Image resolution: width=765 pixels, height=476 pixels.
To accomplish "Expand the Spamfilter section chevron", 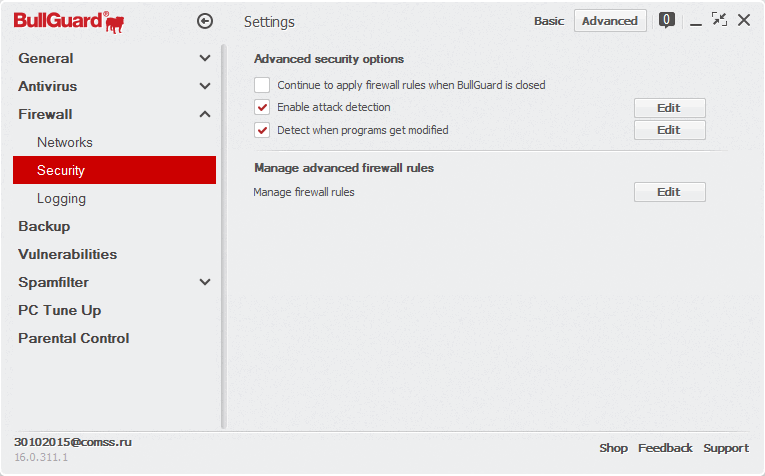I will point(205,282).
